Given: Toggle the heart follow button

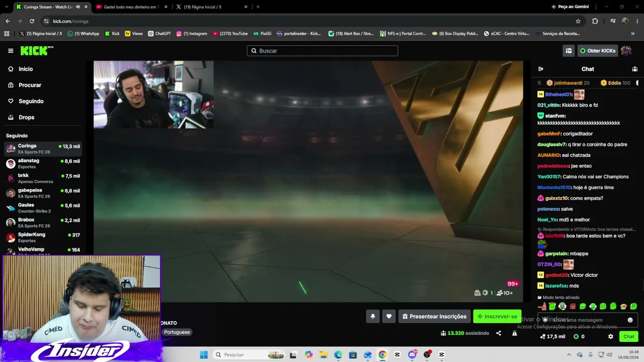Looking at the screenshot, I should (389, 316).
